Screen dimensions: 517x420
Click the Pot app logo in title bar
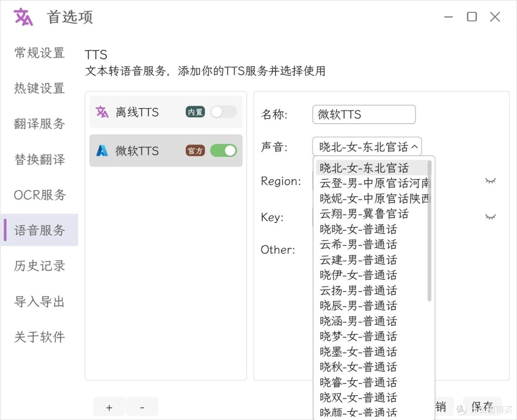tap(23, 17)
